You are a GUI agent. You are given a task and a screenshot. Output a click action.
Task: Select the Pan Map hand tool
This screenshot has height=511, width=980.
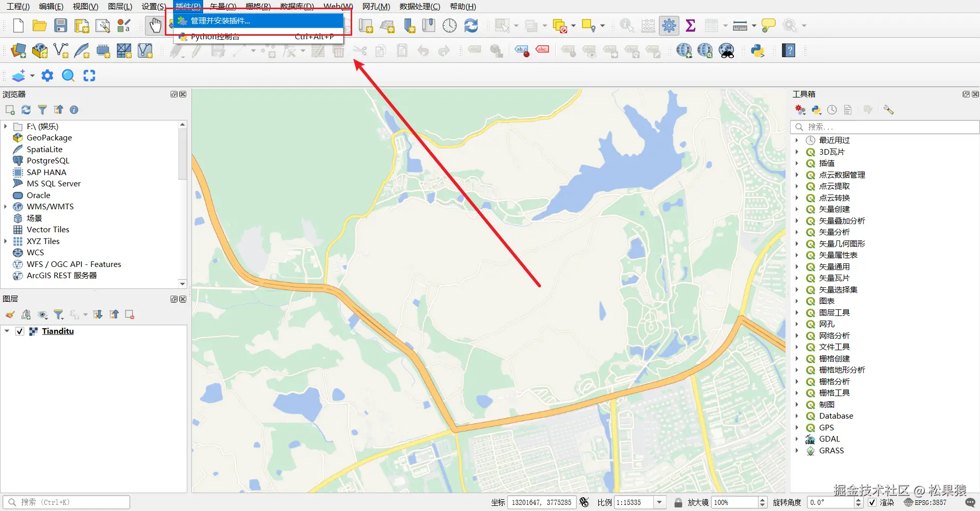click(155, 26)
